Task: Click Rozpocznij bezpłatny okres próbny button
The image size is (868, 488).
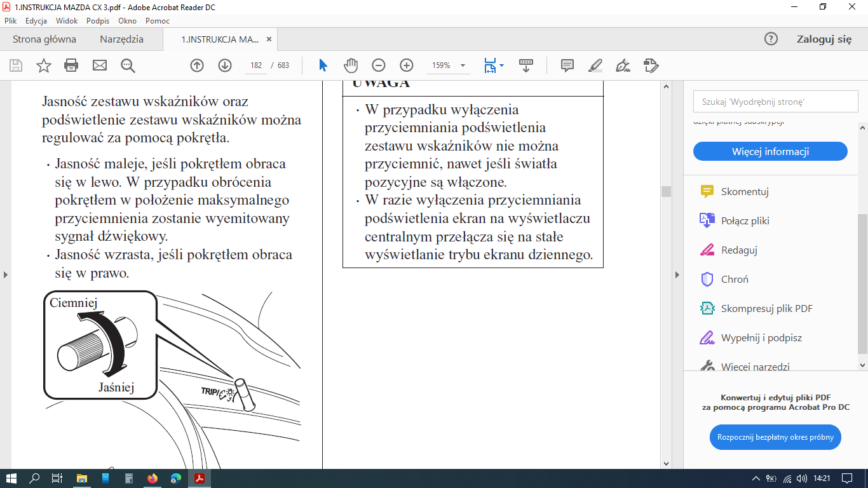Action: pyautogui.click(x=775, y=437)
